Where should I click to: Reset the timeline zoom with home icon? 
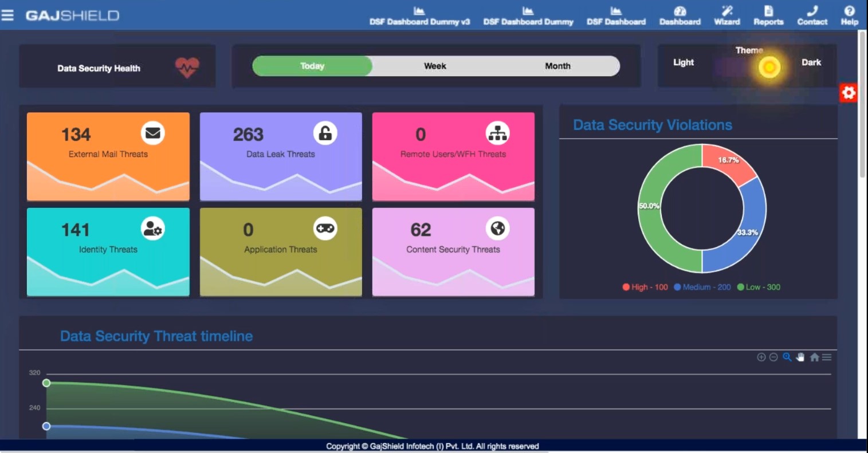pyautogui.click(x=814, y=357)
